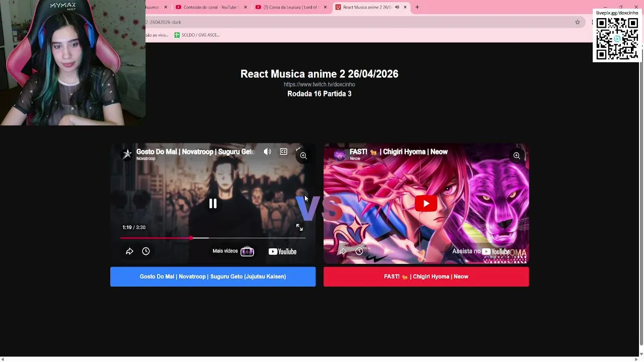The width and height of the screenshot is (644, 362).
Task: Click the Neow channel name
Action: click(x=355, y=158)
